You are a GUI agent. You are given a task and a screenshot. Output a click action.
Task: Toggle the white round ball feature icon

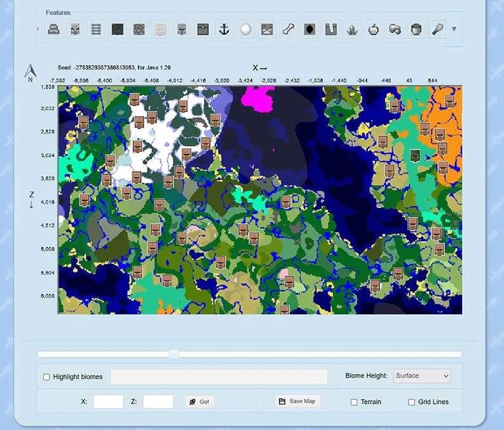tap(245, 29)
